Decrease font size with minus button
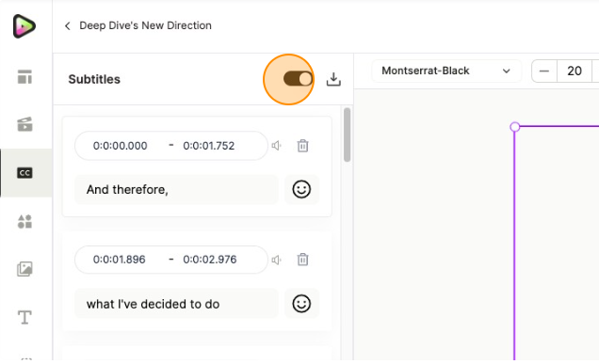 pyautogui.click(x=544, y=71)
